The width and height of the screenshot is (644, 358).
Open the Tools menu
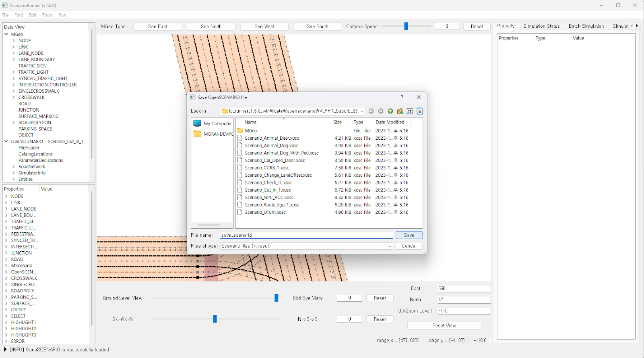click(47, 15)
